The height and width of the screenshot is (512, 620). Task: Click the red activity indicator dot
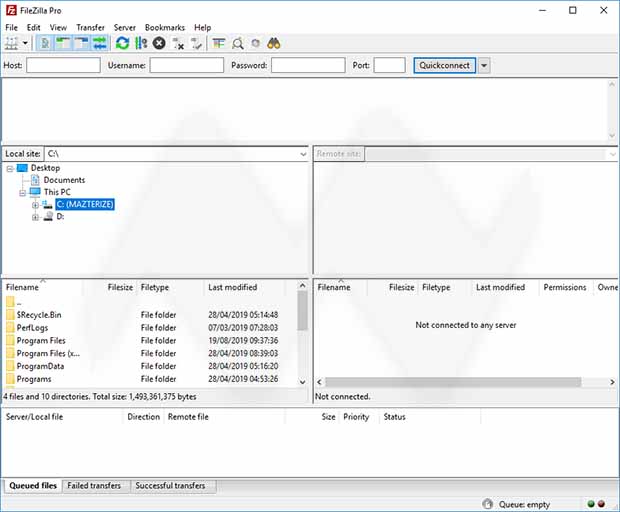click(601, 504)
